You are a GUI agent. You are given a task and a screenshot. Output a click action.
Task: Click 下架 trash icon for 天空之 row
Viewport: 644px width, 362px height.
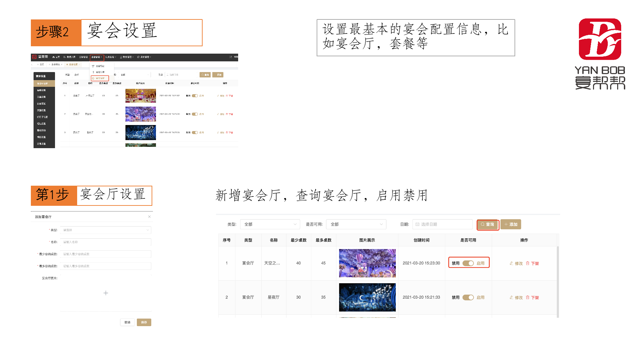532,263
